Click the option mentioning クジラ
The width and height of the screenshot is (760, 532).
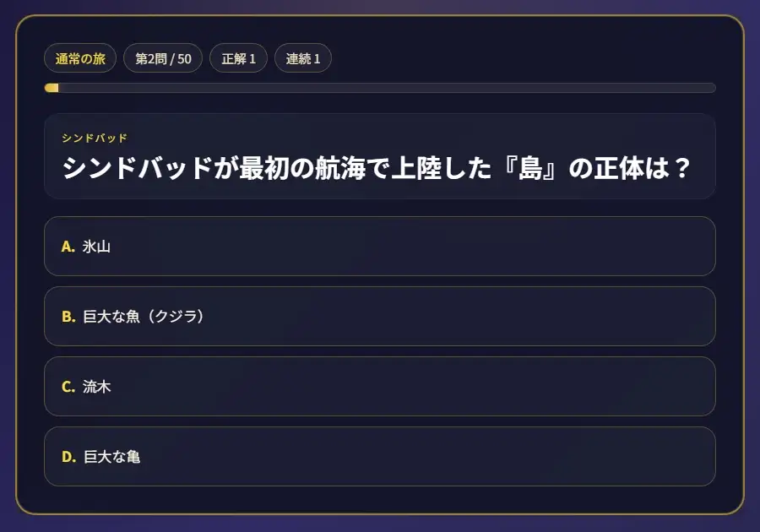click(380, 316)
